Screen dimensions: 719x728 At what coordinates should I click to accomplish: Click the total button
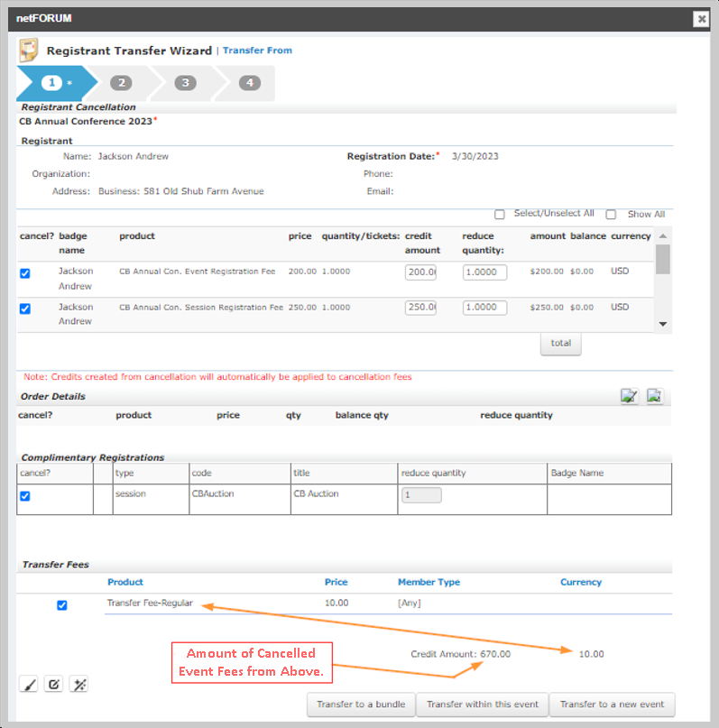click(561, 344)
